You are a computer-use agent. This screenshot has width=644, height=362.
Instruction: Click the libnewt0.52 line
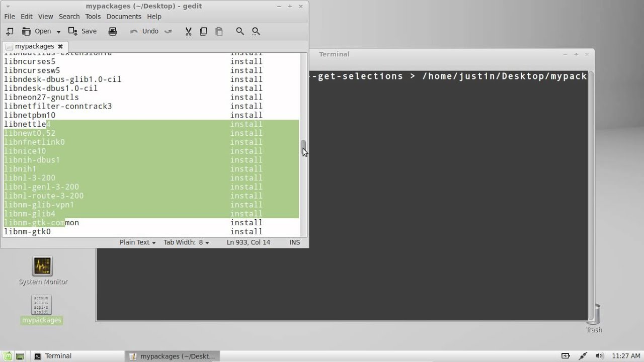point(151,133)
